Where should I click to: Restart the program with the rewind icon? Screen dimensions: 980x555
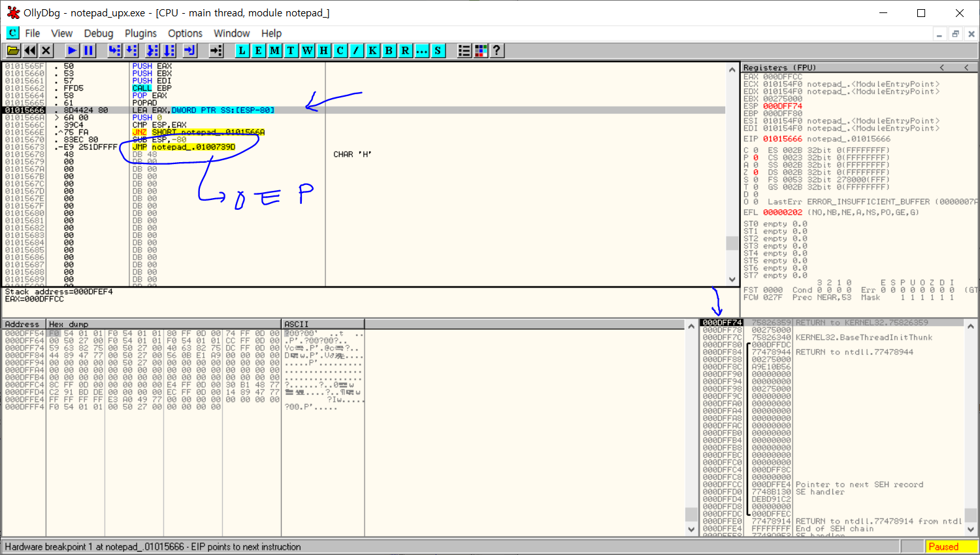tap(29, 50)
